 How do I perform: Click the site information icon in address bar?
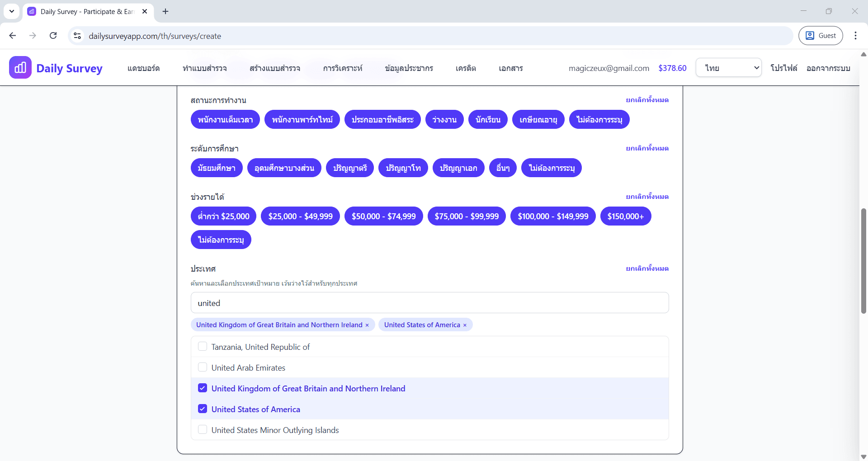click(x=77, y=36)
